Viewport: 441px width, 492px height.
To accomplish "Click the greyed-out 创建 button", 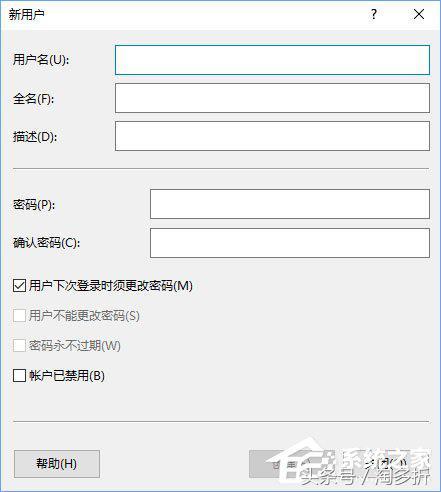I will pos(292,464).
